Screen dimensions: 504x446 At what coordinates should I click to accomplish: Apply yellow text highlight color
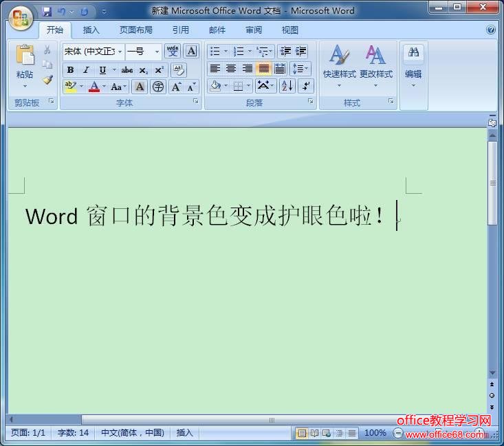70,87
